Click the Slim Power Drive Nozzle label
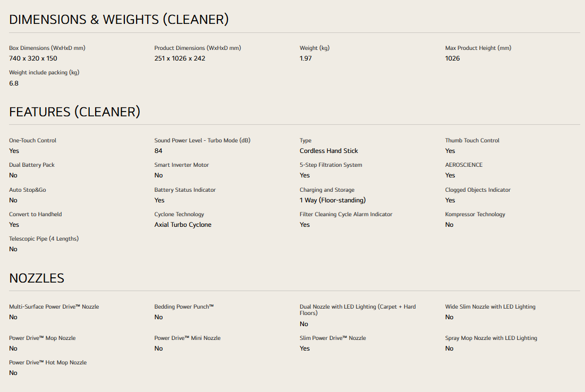 [x=333, y=338]
